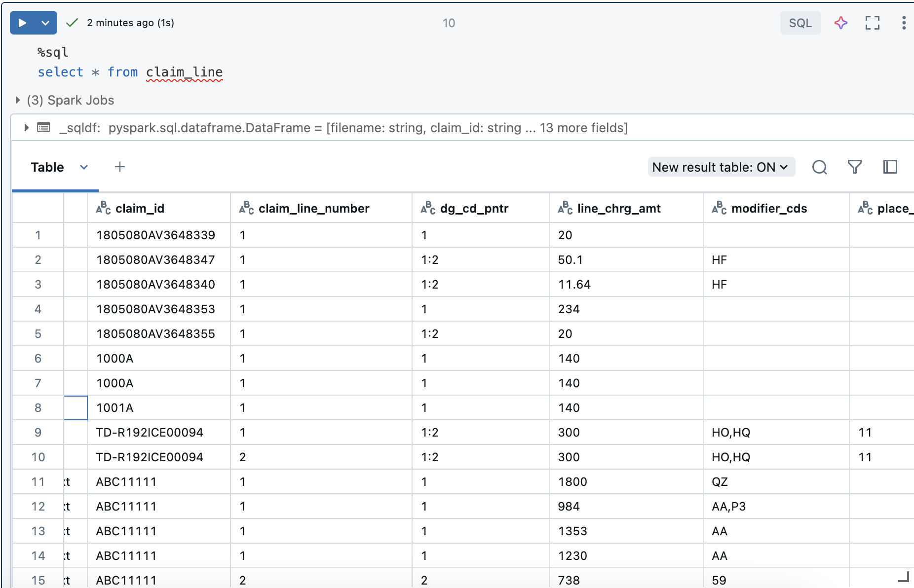Select cell 1805080AV3648339

159,235
